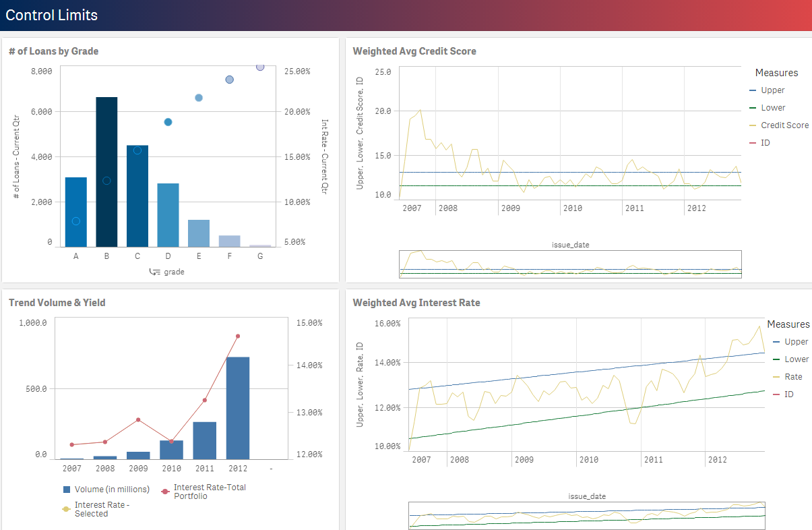
Task: Click the Interest Rate mini chart scroller
Action: coord(587,515)
